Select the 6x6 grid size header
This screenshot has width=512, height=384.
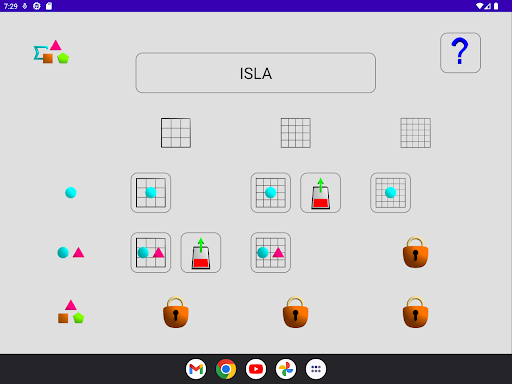416,133
